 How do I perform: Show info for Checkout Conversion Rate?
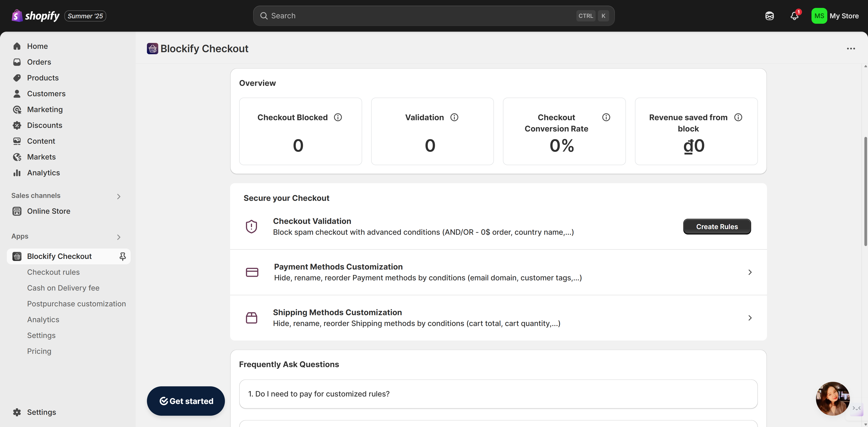606,117
